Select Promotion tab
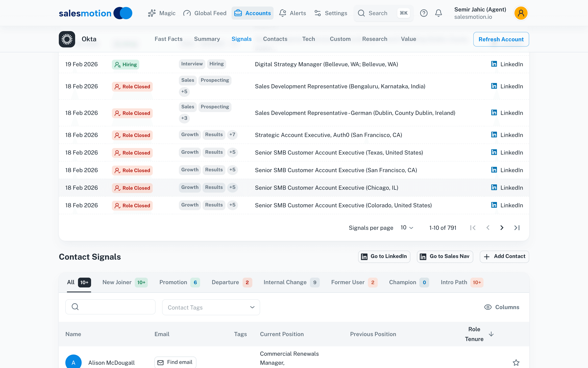 [179, 282]
